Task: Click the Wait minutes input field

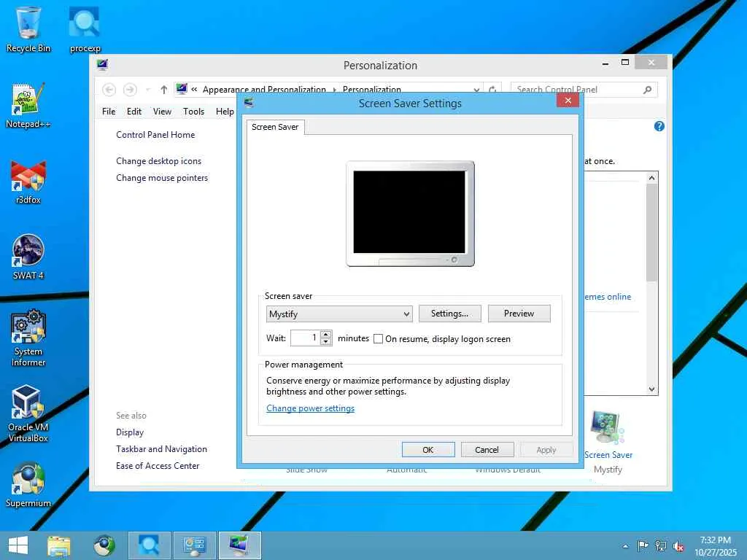Action: (305, 338)
